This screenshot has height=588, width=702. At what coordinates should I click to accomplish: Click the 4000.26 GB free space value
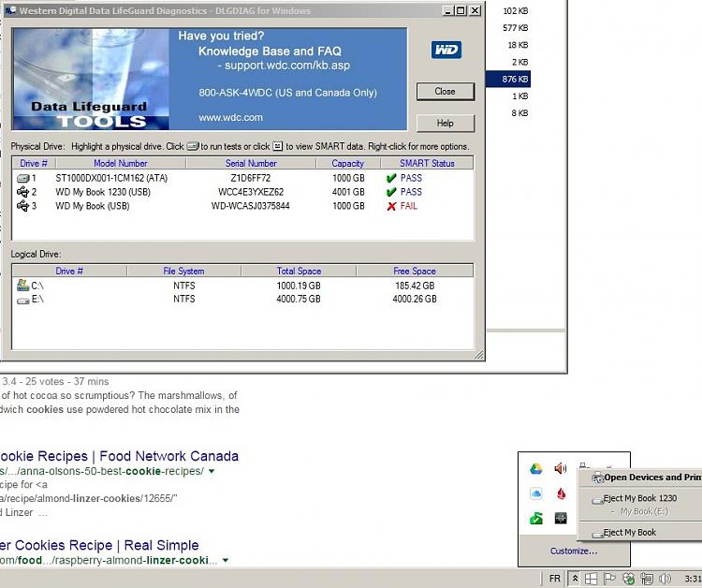pyautogui.click(x=415, y=300)
